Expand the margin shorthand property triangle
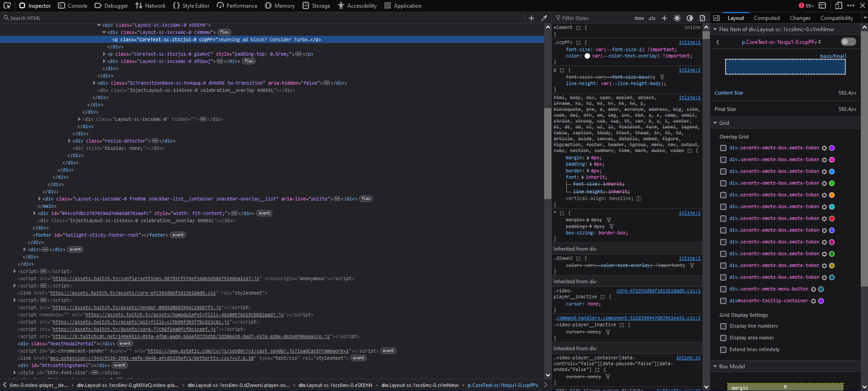Image resolution: width=868 pixels, height=391 pixels. (x=588, y=158)
